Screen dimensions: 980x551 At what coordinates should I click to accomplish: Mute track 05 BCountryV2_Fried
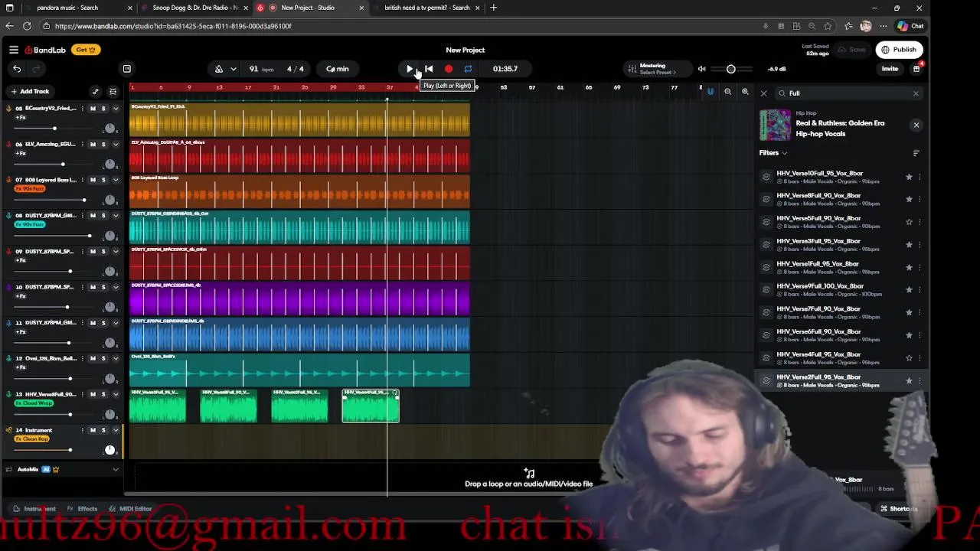93,109
